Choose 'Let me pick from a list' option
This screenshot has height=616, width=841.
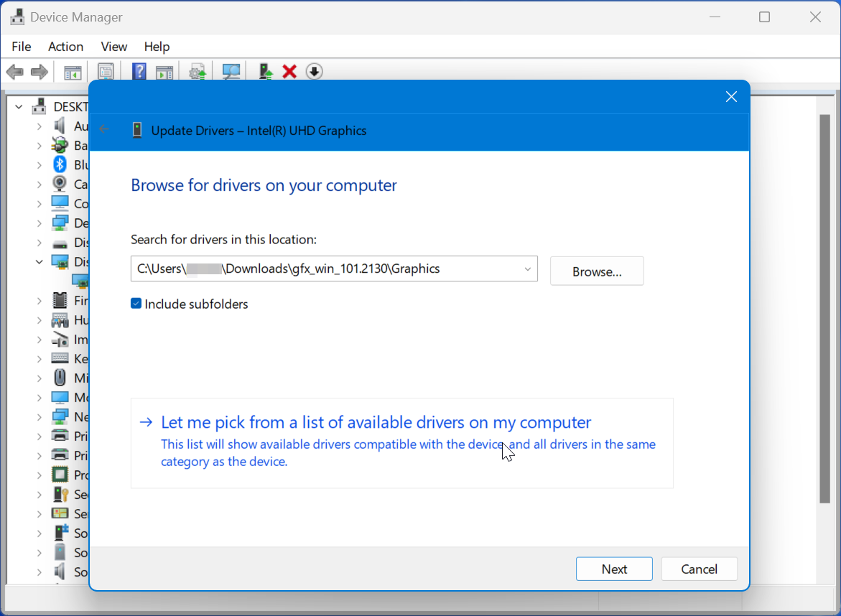click(x=401, y=443)
